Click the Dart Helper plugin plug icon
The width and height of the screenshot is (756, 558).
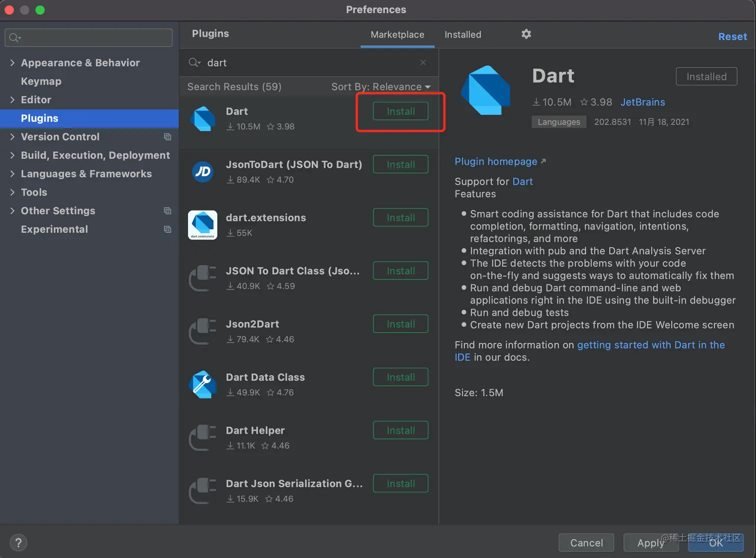(x=202, y=437)
